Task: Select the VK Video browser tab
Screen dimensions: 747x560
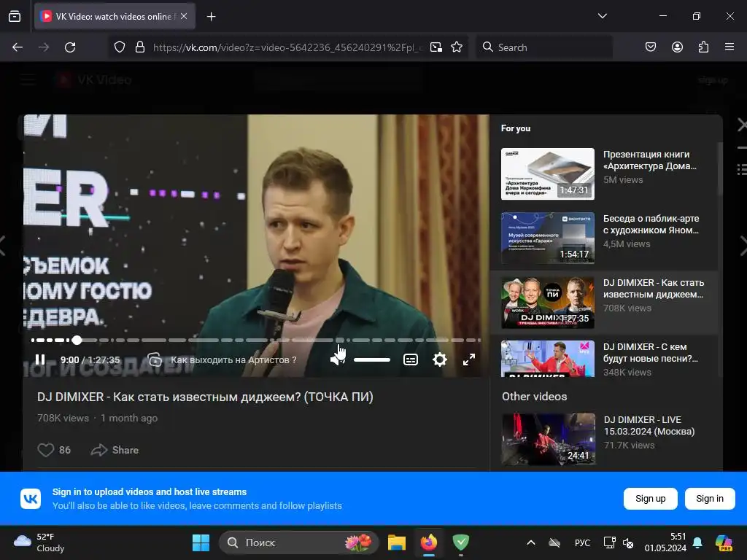Action: tap(115, 16)
